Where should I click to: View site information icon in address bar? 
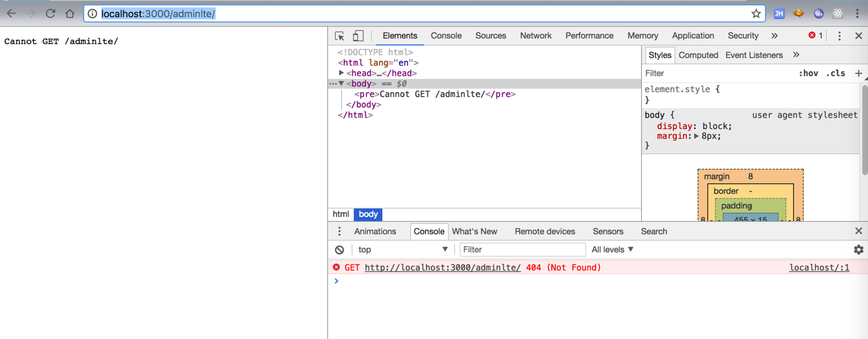pyautogui.click(x=92, y=13)
